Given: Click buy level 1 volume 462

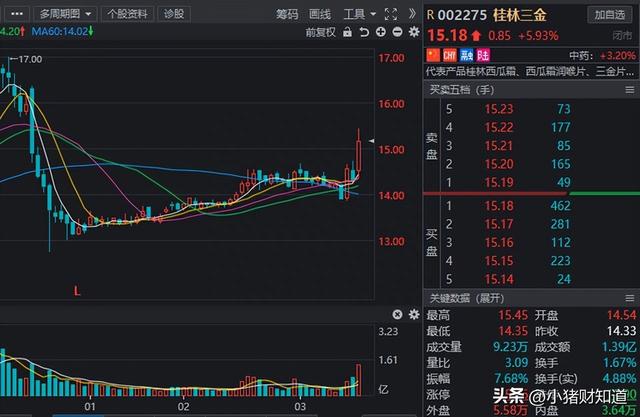Looking at the screenshot, I should 560,206.
